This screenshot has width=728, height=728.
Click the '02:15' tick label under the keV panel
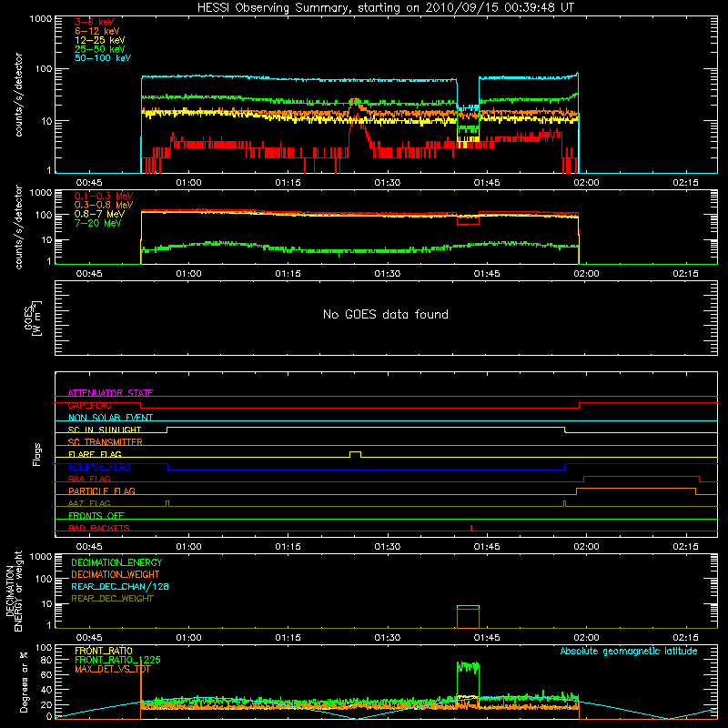685,183
